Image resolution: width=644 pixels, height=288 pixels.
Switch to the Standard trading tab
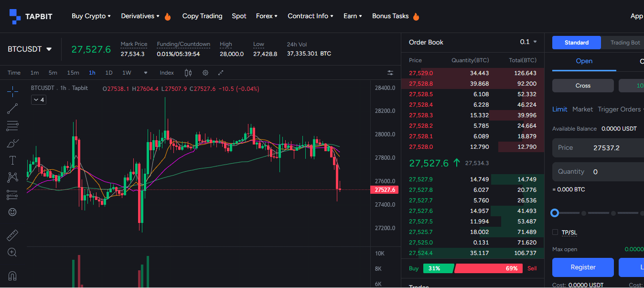[x=577, y=43]
